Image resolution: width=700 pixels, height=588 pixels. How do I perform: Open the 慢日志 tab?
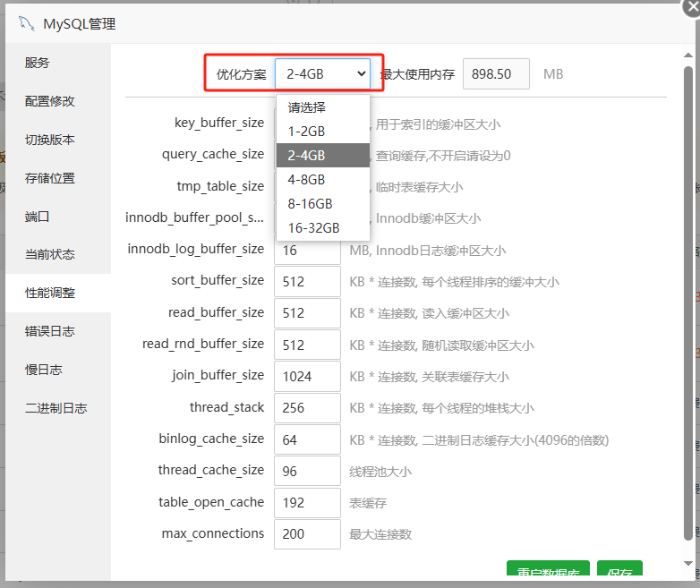[58, 370]
